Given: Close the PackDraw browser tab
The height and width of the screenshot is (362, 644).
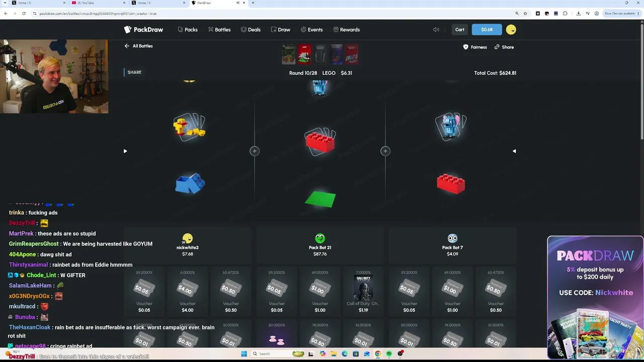Looking at the screenshot, I should tap(245, 3).
